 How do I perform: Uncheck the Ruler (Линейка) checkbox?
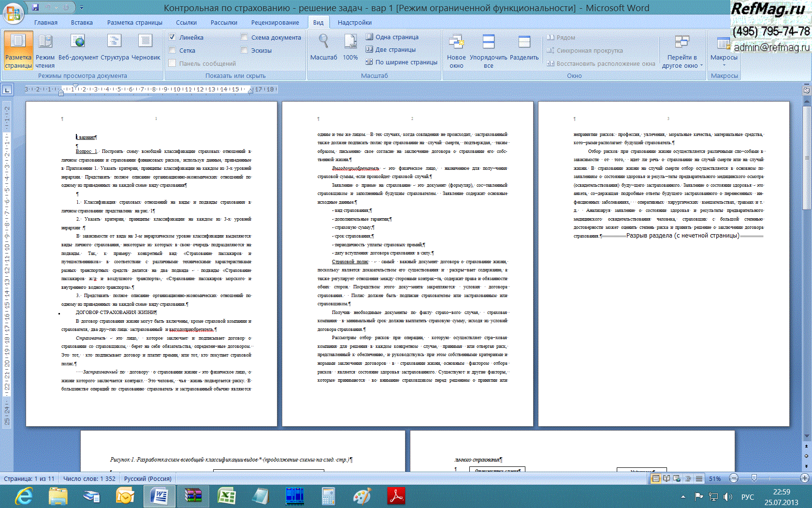pos(173,37)
